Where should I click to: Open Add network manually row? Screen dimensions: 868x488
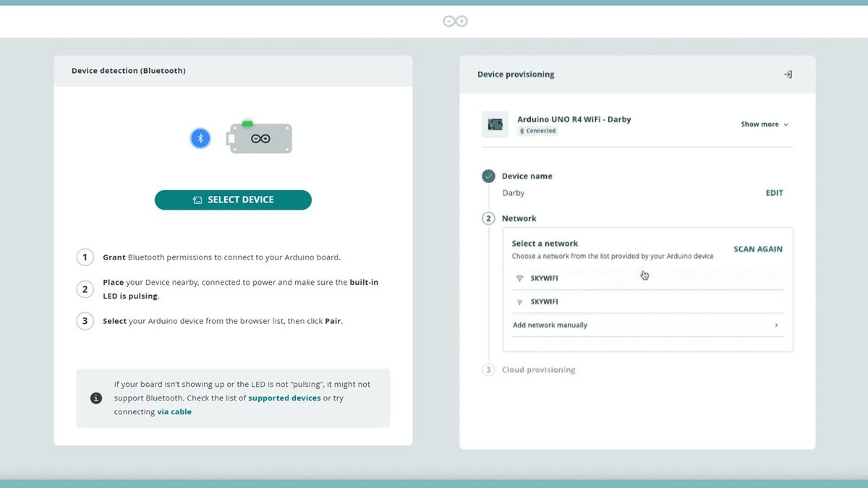(x=647, y=325)
